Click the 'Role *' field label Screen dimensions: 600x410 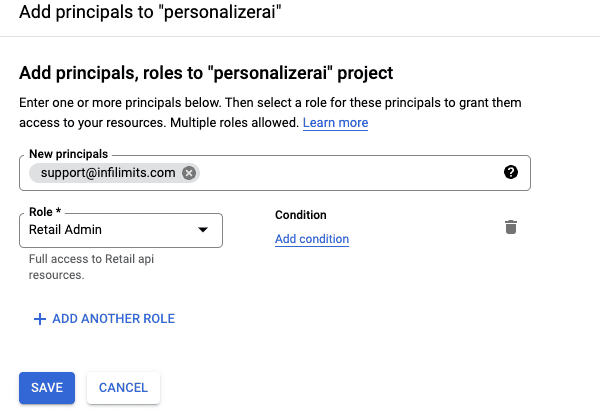tap(45, 212)
